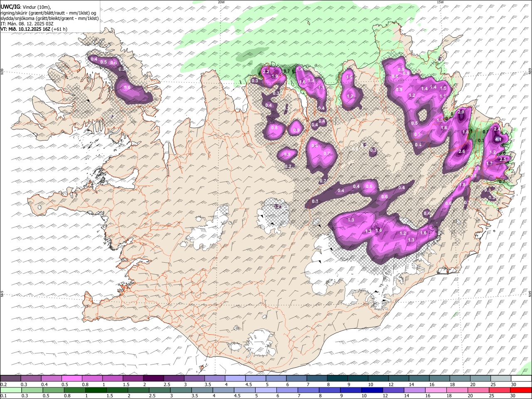The height and width of the screenshot is (399, 532).
Task: Click the rigning/skúrir legend description line
Action: click(x=48, y=13)
